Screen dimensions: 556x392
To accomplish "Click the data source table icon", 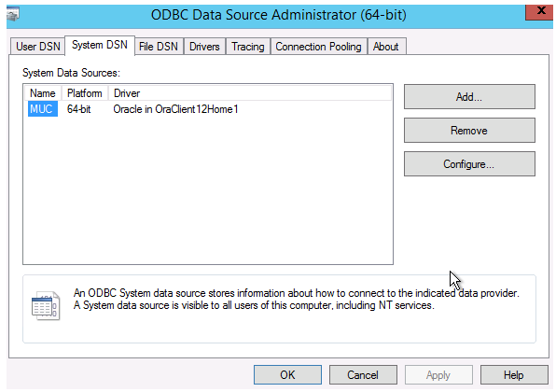I will (x=46, y=306).
